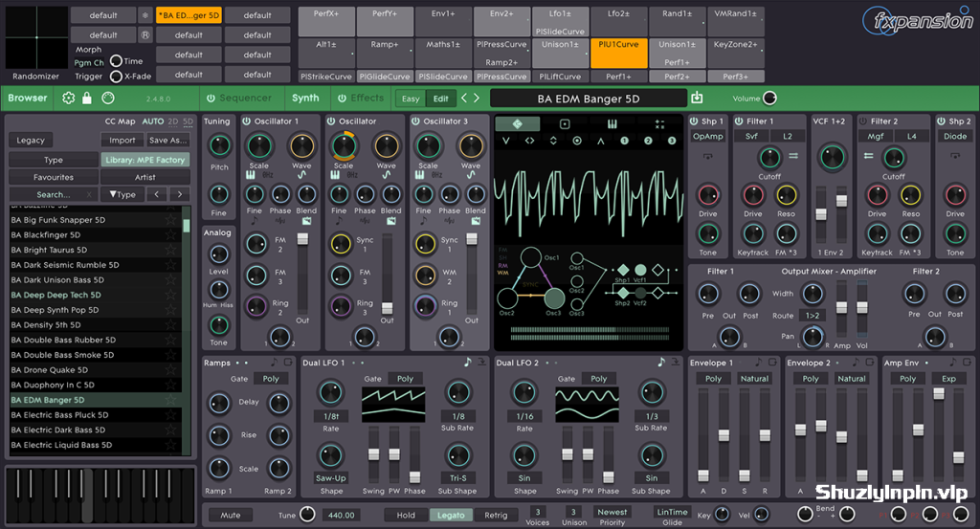Open the Type filter dropdown beside Search
Screen dimensions: 980x529
[122, 194]
